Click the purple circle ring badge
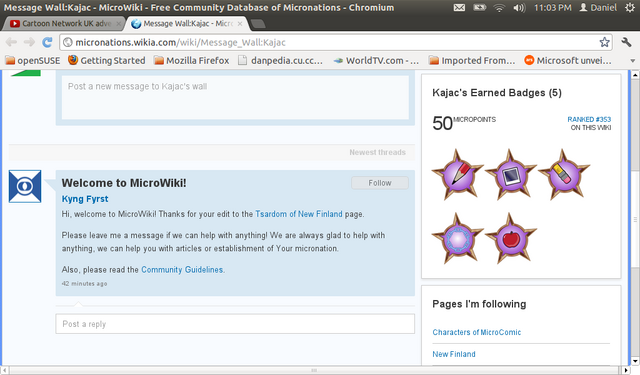This screenshot has height=375, width=640. click(x=458, y=238)
